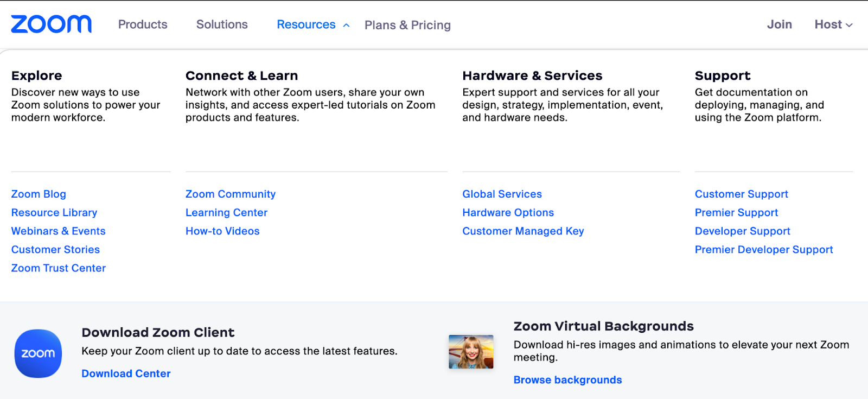Viewport: 868px width, 399px height.
Task: Click Browse backgrounds
Action: tap(567, 380)
